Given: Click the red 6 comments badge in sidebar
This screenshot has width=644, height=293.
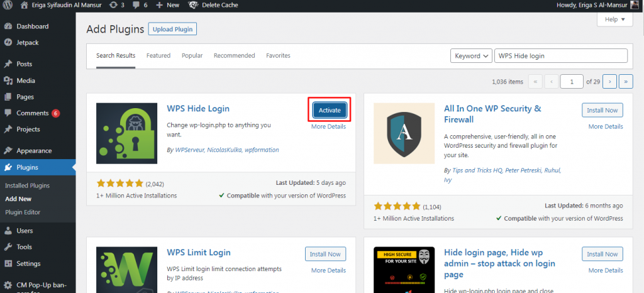Looking at the screenshot, I should pyautogui.click(x=56, y=113).
